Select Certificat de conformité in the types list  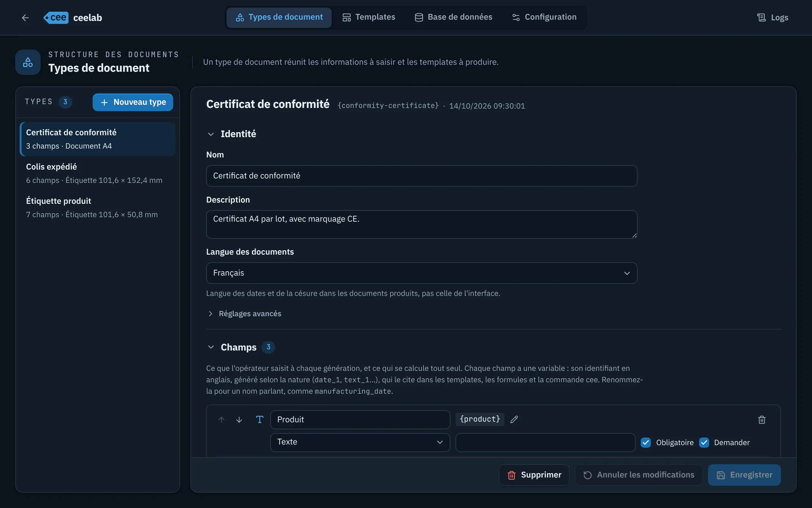coord(98,139)
